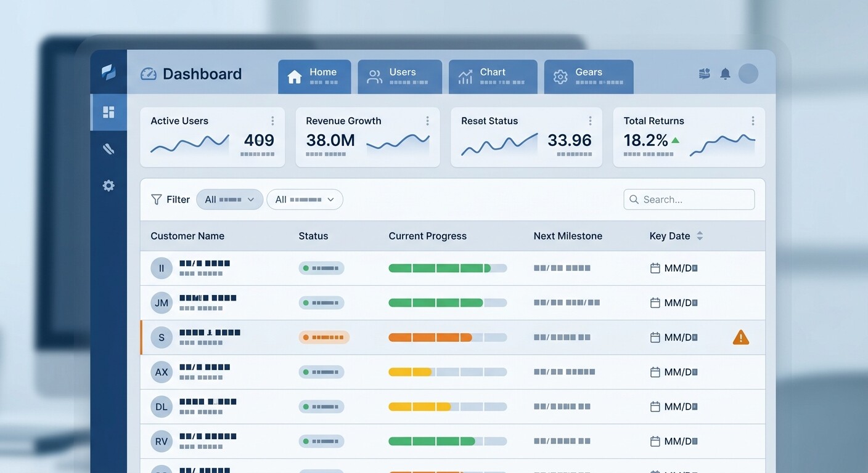Click the 38.0M revenue value
868x473 pixels.
tap(330, 140)
